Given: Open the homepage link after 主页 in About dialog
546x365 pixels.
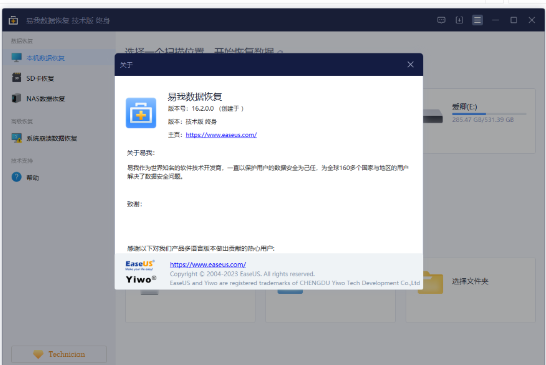Looking at the screenshot, I should (x=221, y=135).
